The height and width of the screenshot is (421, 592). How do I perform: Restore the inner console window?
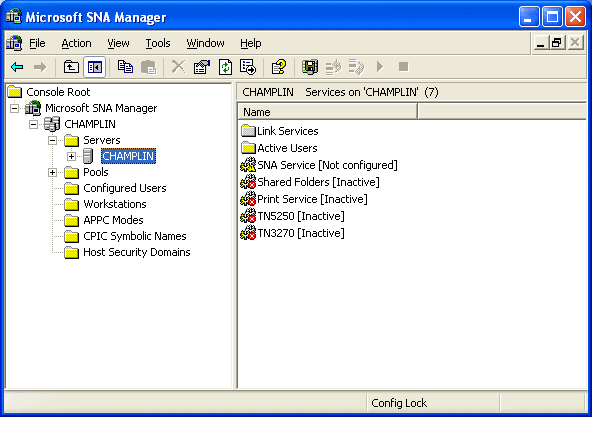coord(557,43)
